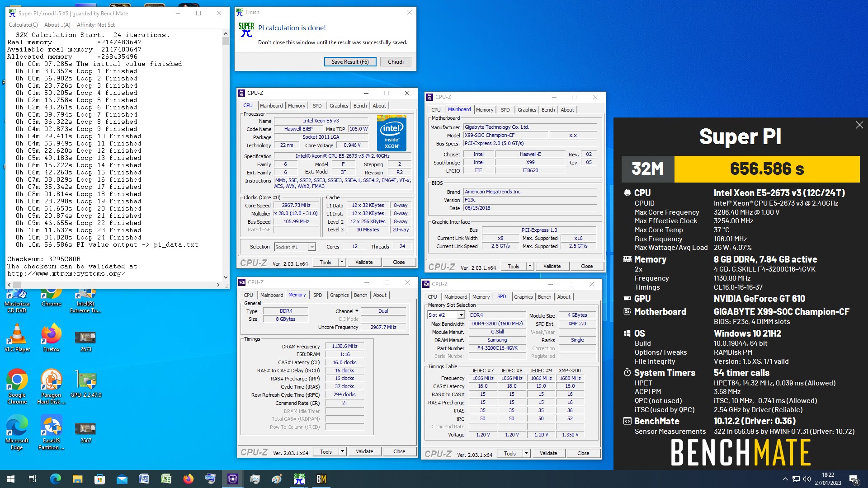Click Validate in CPU tab window
Screen dimensions: 868x488
[364, 262]
